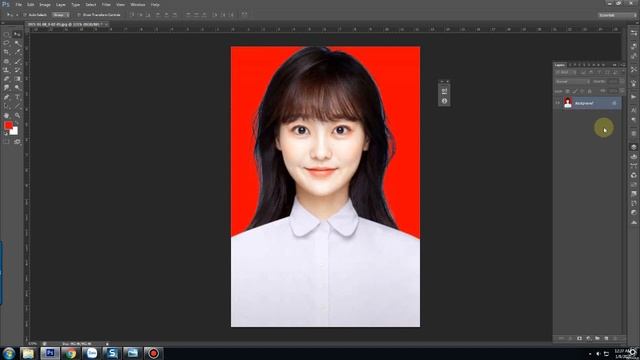
Task: Open the tool preset picker in options bar
Action: coord(11,15)
